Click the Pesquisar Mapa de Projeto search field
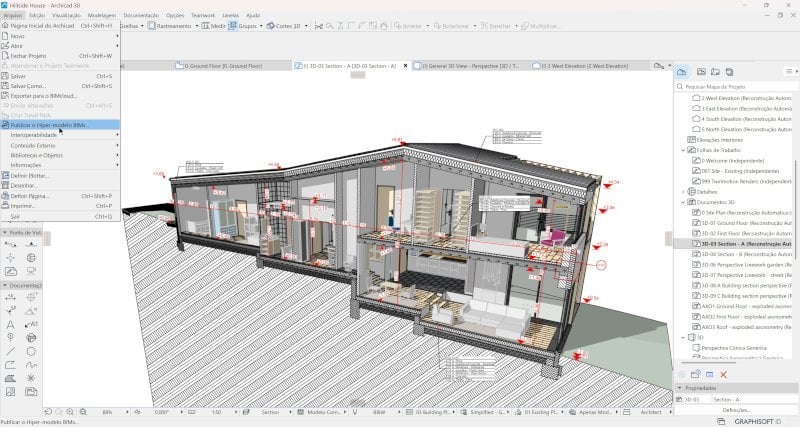This screenshot has width=800, height=427. click(737, 87)
